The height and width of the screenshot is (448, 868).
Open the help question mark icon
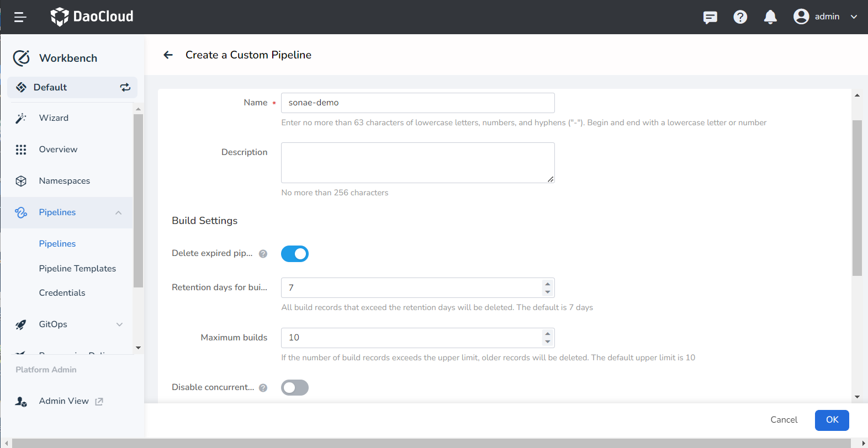(740, 17)
